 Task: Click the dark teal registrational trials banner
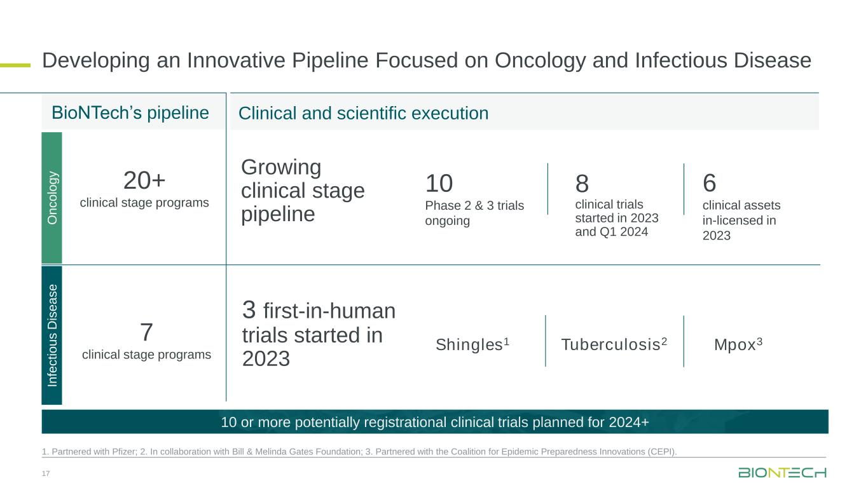point(434,422)
